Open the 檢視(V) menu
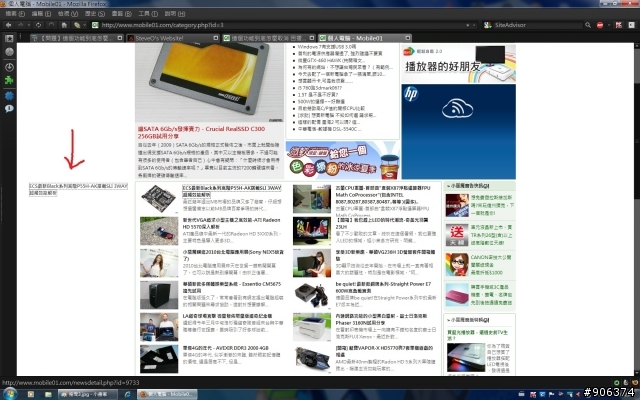 (68, 13)
